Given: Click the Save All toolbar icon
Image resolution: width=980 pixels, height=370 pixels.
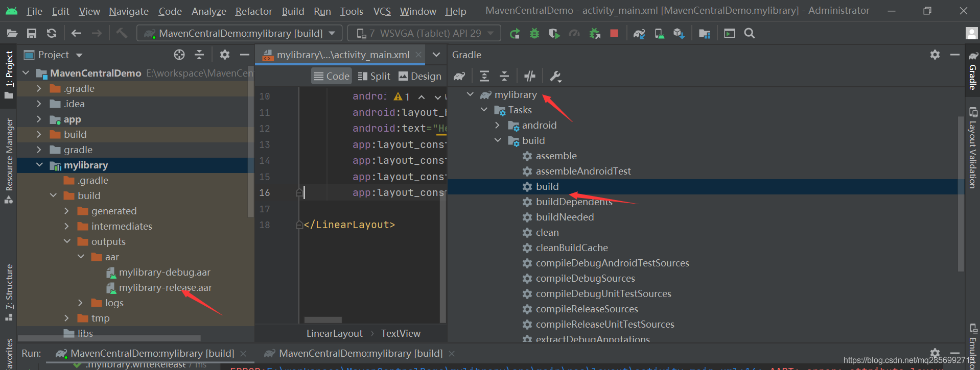Looking at the screenshot, I should [x=32, y=34].
